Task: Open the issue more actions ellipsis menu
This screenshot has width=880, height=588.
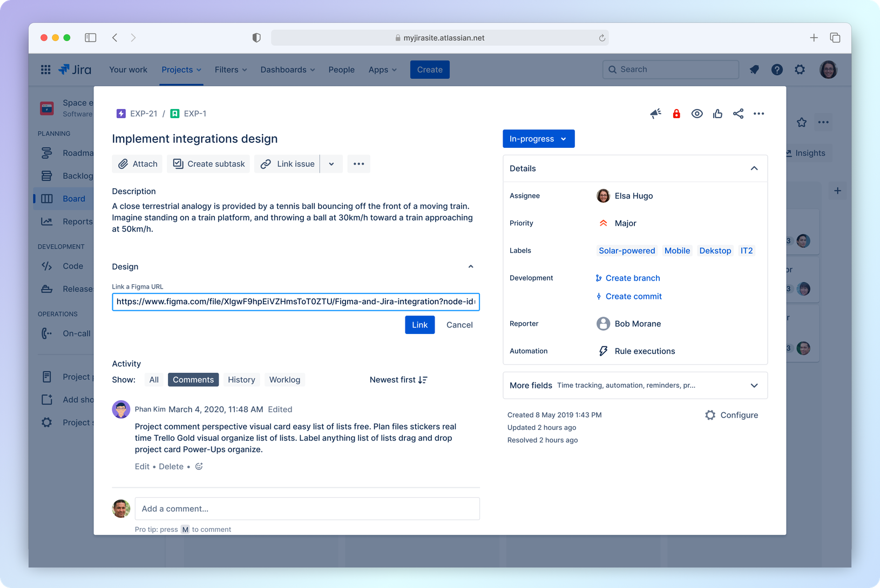Action: point(759,114)
